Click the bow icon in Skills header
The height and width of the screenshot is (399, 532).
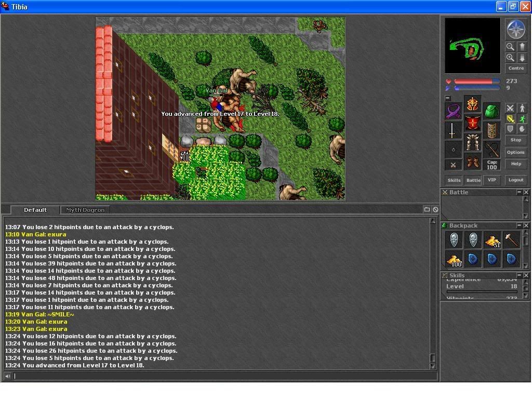445,275
